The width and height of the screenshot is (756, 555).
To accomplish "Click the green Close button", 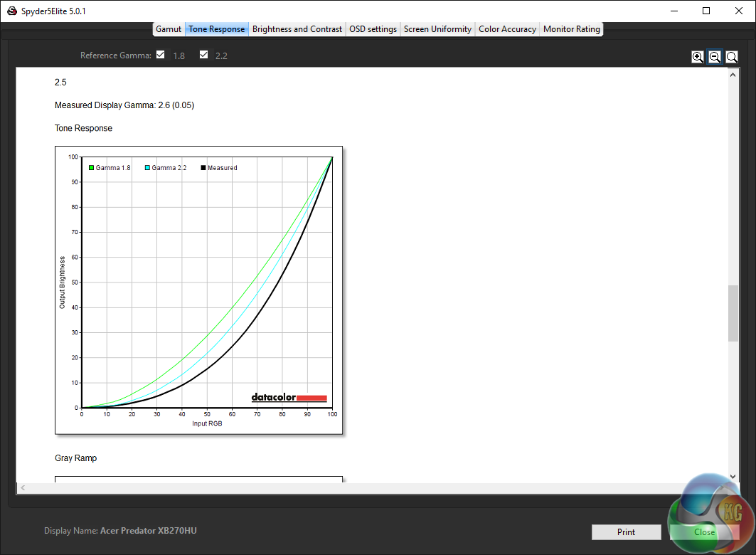I will click(704, 532).
